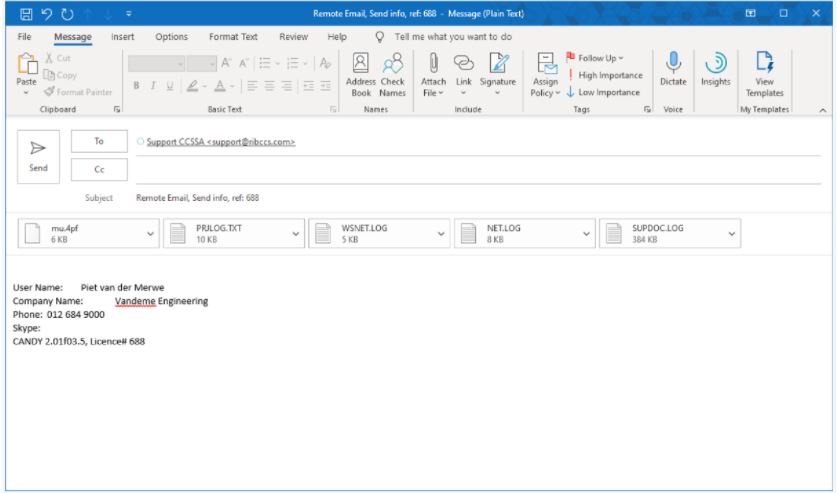Click Tell me what you want to do
The width and height of the screenshot is (837, 493).
pyautogui.click(x=453, y=37)
